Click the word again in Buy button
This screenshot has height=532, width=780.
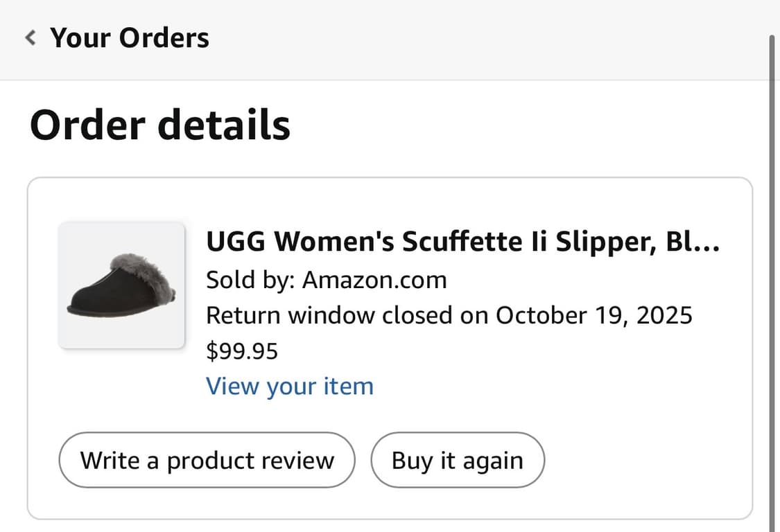point(493,461)
